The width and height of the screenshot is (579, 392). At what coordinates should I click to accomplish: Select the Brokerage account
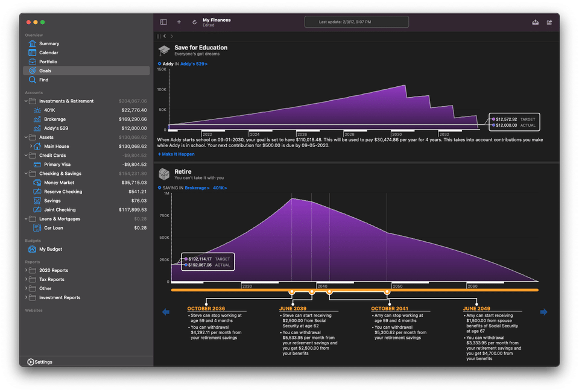[x=55, y=119]
